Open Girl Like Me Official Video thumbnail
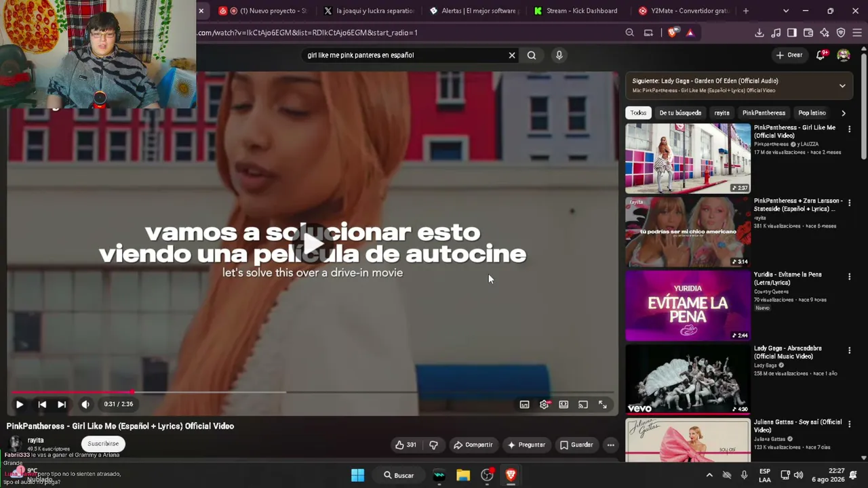The width and height of the screenshot is (868, 488). (x=688, y=159)
